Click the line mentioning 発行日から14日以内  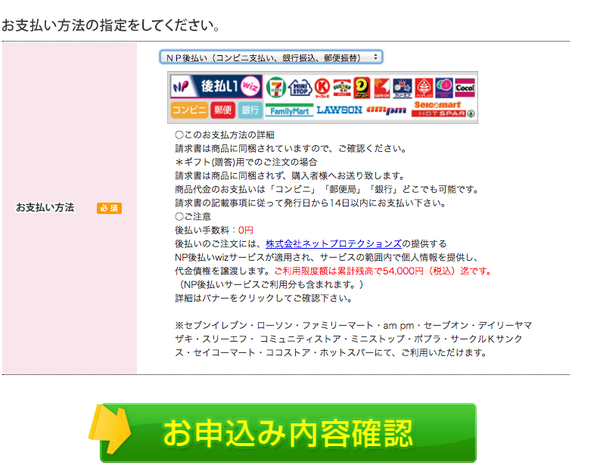[x=310, y=203]
